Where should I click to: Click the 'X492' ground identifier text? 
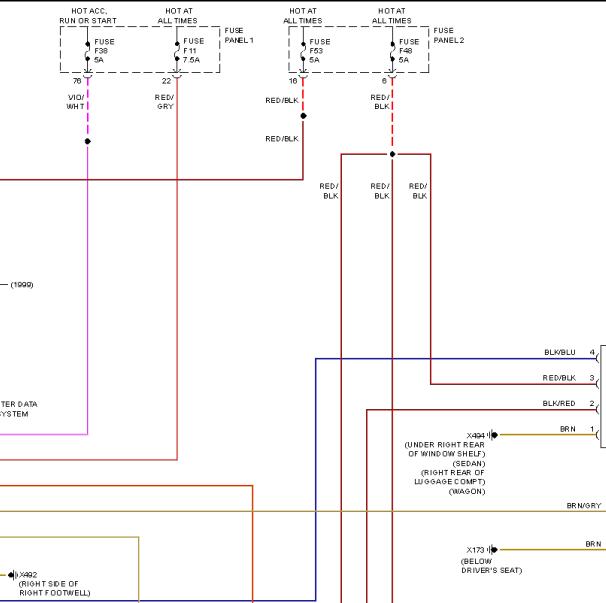28,575
